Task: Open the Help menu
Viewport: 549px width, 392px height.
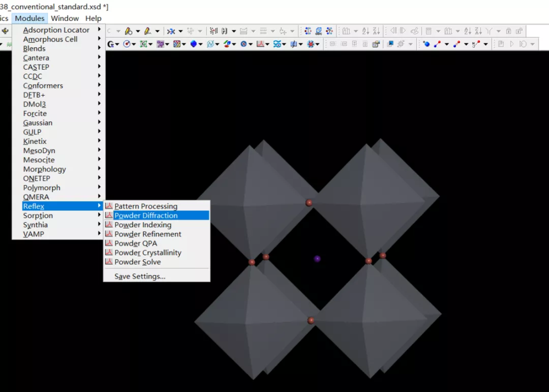Action: (x=93, y=18)
